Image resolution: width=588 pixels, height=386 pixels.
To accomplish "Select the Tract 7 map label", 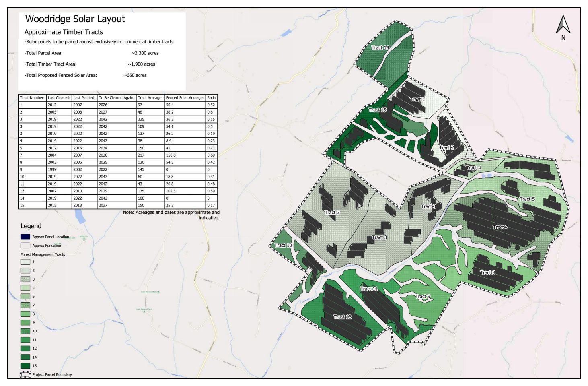I will pyautogui.click(x=500, y=227).
